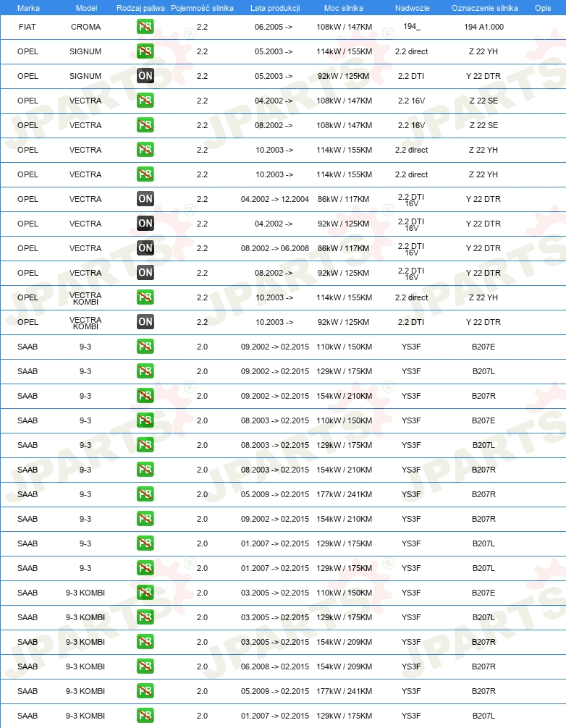Click the petrol icon in the VECTRA KOMBI 114kW row

[145, 297]
